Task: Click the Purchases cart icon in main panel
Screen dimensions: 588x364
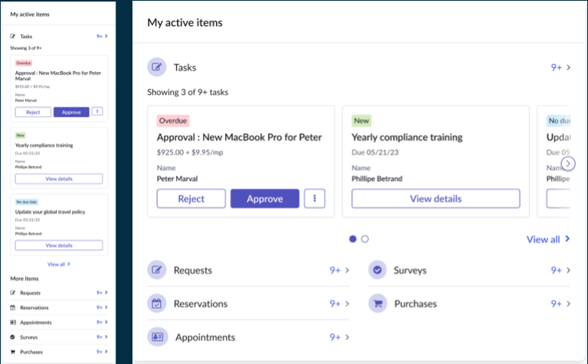Action: point(377,304)
